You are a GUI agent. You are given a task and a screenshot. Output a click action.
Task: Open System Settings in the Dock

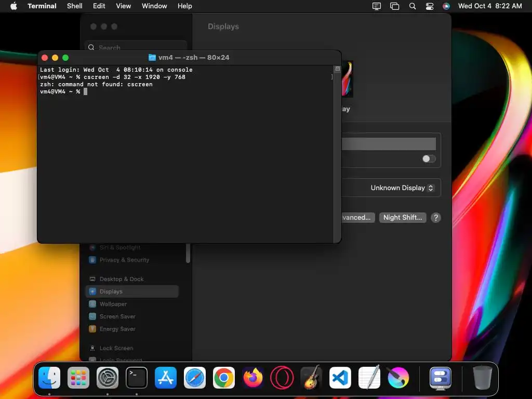click(108, 378)
